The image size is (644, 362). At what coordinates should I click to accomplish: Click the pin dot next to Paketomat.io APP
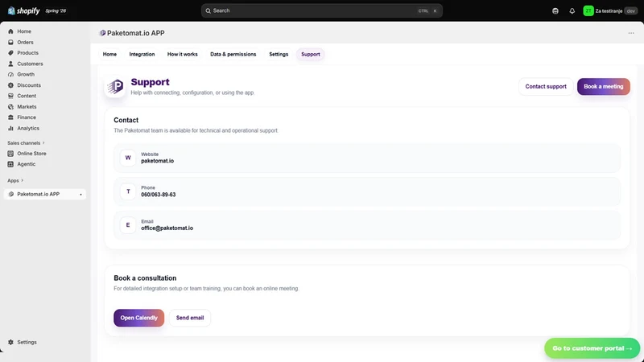click(80, 194)
